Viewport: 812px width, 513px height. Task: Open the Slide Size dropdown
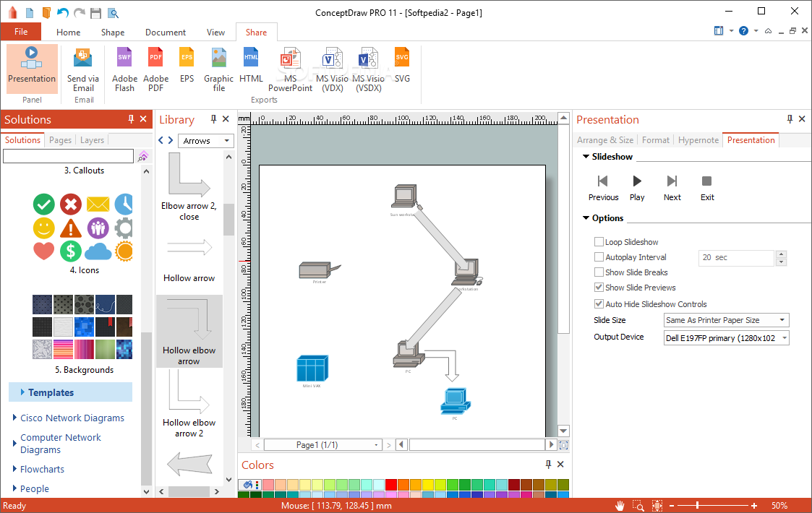726,320
